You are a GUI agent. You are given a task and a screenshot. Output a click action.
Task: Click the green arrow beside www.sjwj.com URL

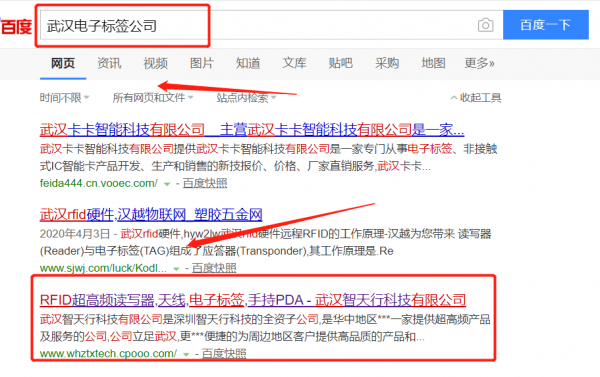coord(176,269)
